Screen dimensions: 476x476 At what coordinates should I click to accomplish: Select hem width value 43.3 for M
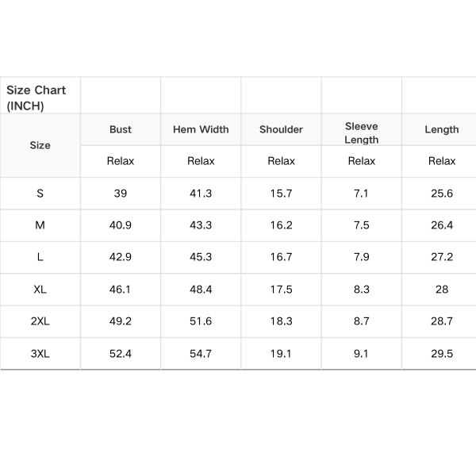click(201, 225)
